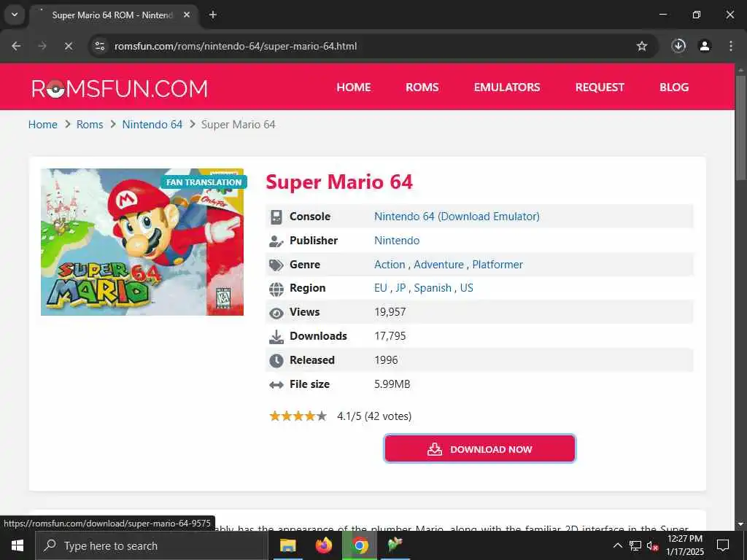The image size is (747, 560).
Task: Click the address bar URL
Action: (x=236, y=46)
